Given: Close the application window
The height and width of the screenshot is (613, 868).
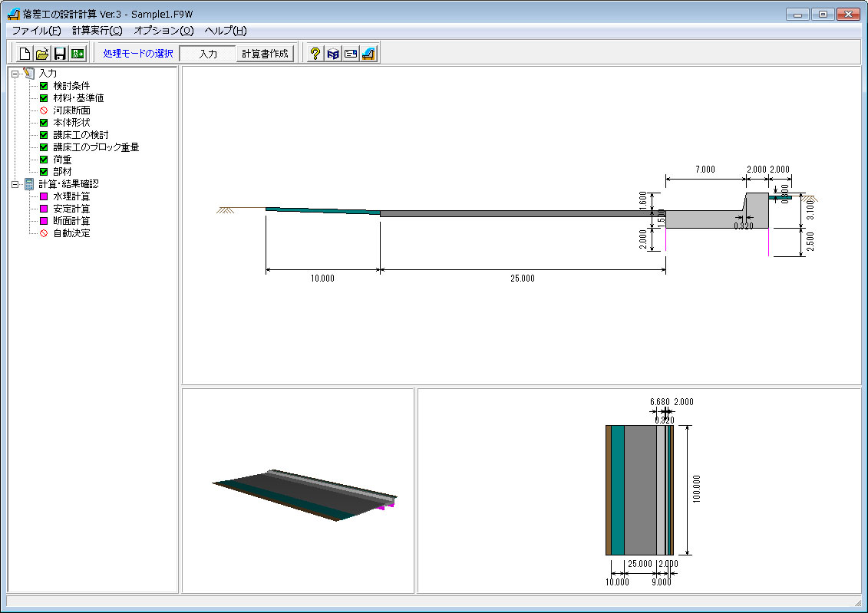Looking at the screenshot, I should pyautogui.click(x=848, y=15).
